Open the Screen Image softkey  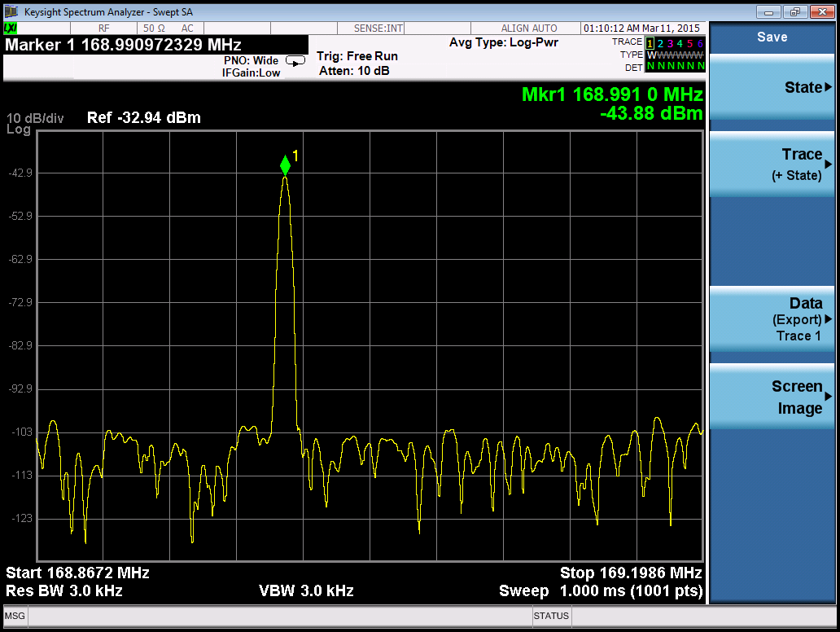point(772,397)
